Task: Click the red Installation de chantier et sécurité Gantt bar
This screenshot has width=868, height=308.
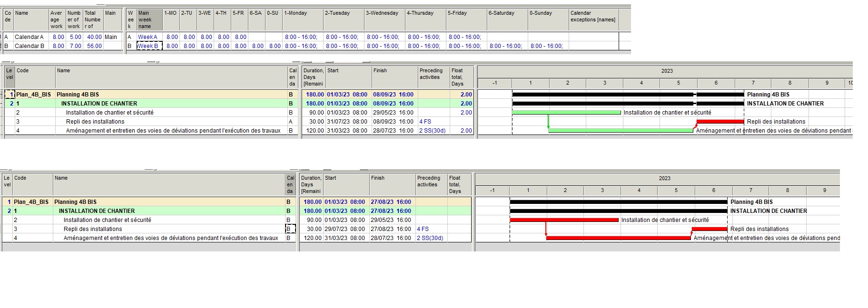Action: coord(564,220)
